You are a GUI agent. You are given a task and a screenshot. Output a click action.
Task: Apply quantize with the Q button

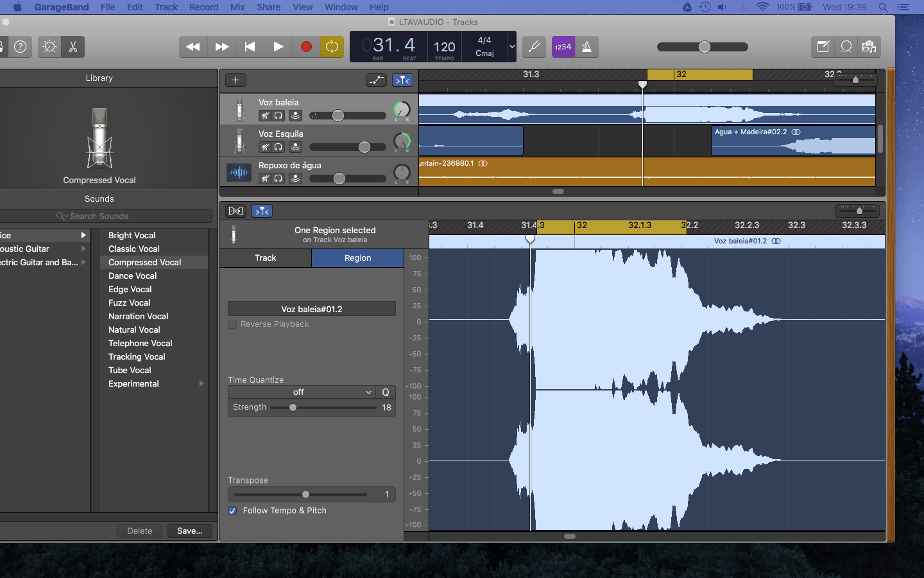tap(386, 392)
